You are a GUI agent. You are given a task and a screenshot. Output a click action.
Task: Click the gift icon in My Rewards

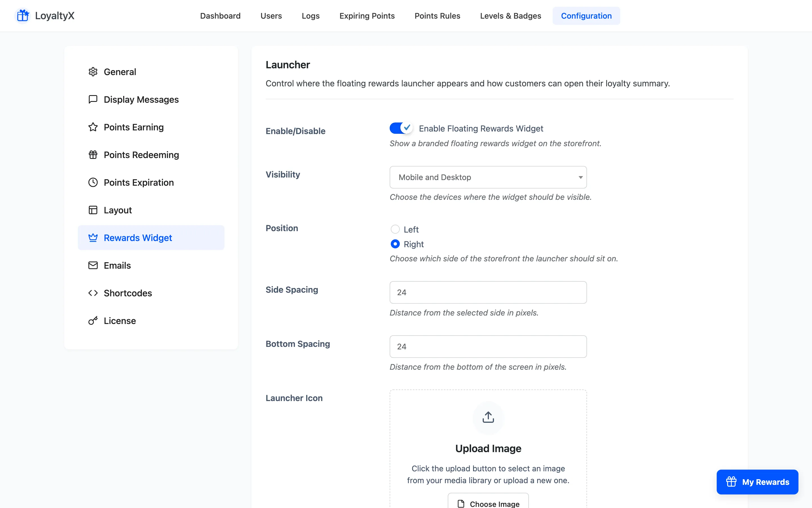(x=731, y=482)
